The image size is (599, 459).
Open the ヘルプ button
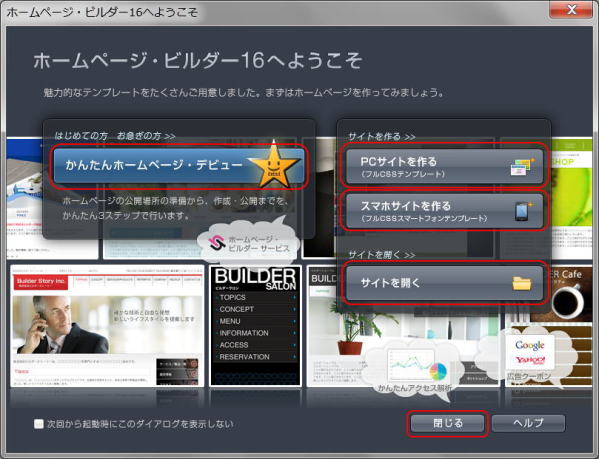coord(528,423)
